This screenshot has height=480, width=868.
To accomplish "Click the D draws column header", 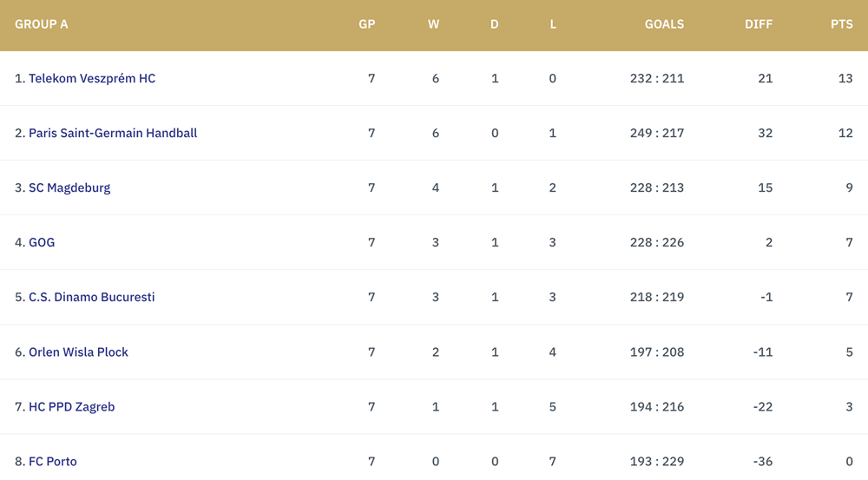I will click(495, 24).
